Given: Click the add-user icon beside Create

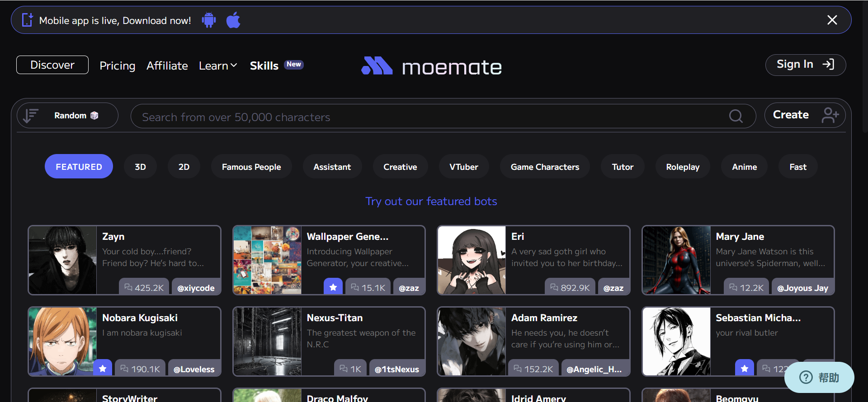Looking at the screenshot, I should 830,115.
